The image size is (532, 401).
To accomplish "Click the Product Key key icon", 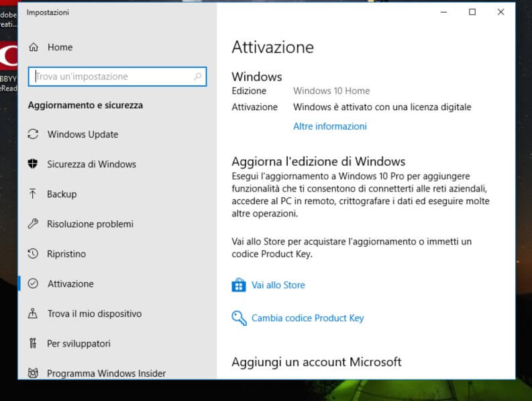I will click(x=239, y=318).
